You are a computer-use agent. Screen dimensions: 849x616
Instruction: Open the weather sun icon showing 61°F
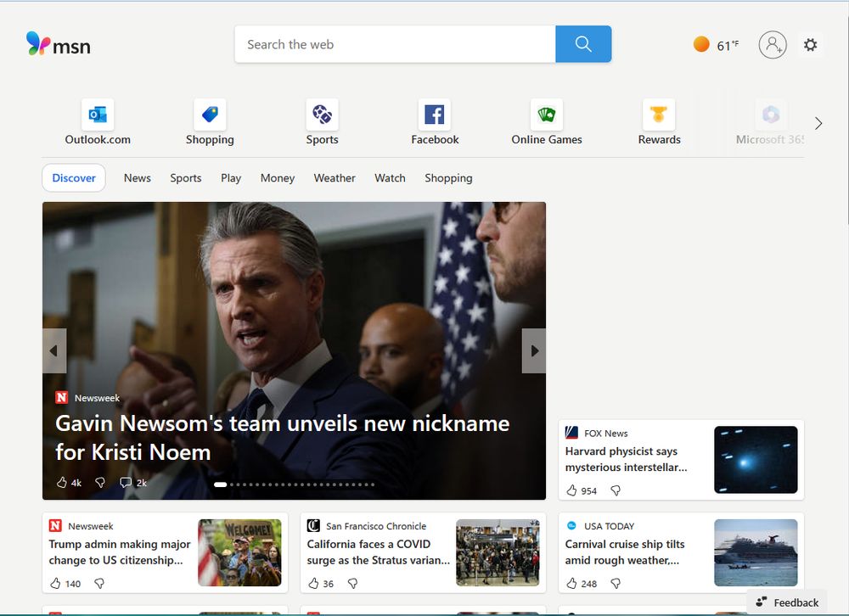[x=701, y=44]
